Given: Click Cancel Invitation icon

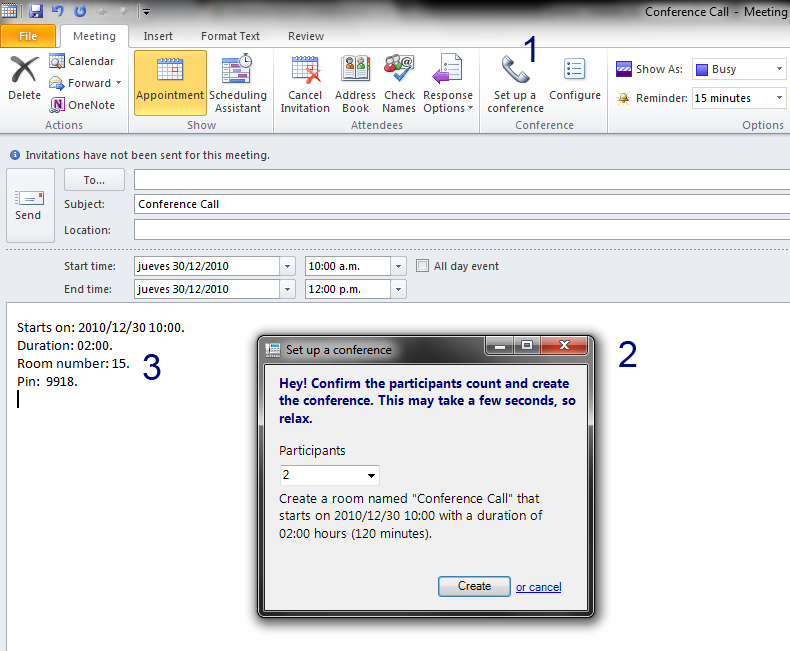Looking at the screenshot, I should tap(306, 70).
